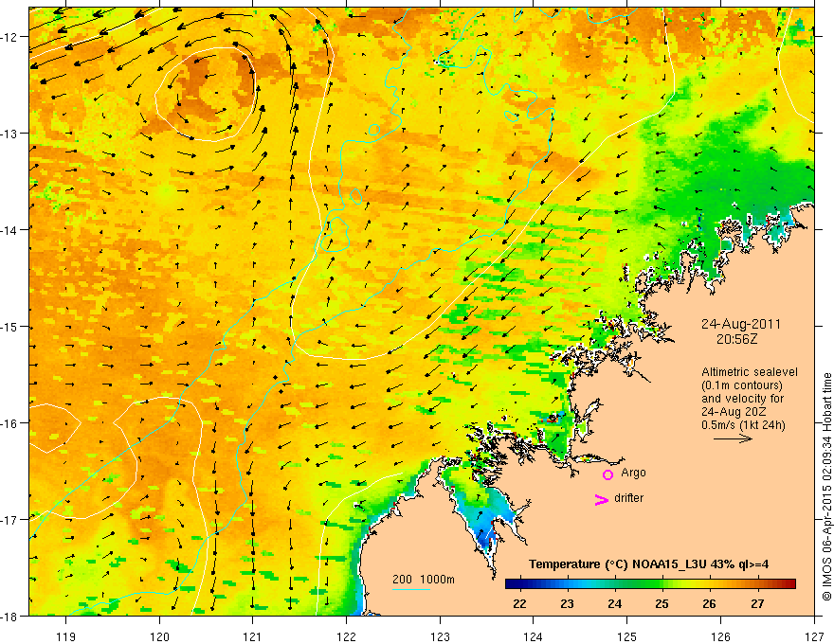Click the latitude axis label '-13'
The image size is (834, 644).
10,134
